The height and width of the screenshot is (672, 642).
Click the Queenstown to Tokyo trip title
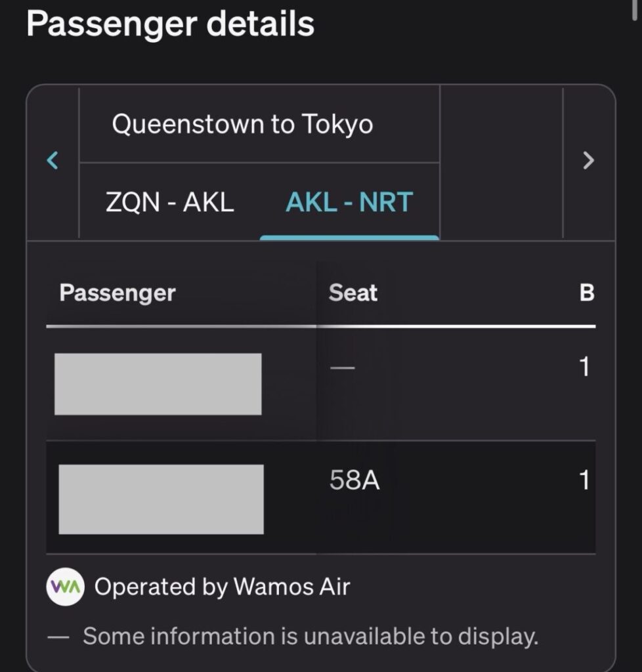pyautogui.click(x=242, y=123)
